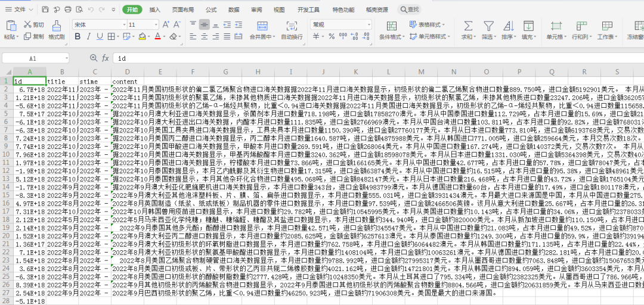644x305 pixels.
Task: Open the Sort (排序) dropdown
Action: [509, 36]
